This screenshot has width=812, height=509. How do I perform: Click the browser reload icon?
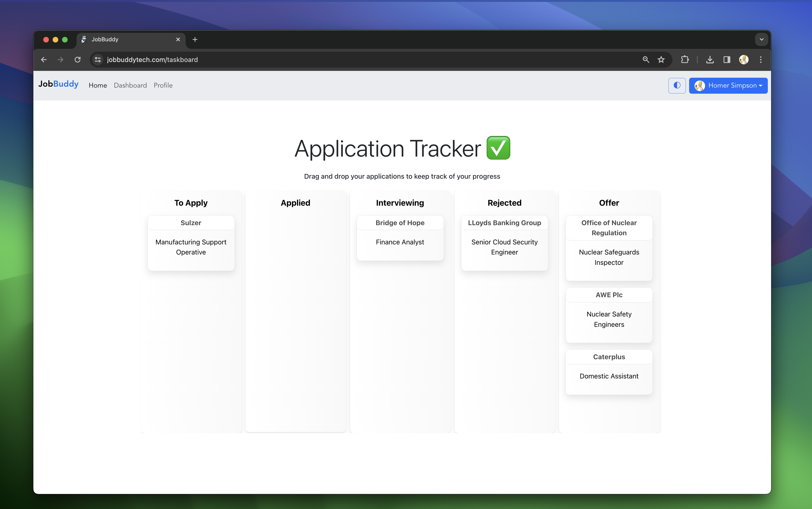pos(78,60)
